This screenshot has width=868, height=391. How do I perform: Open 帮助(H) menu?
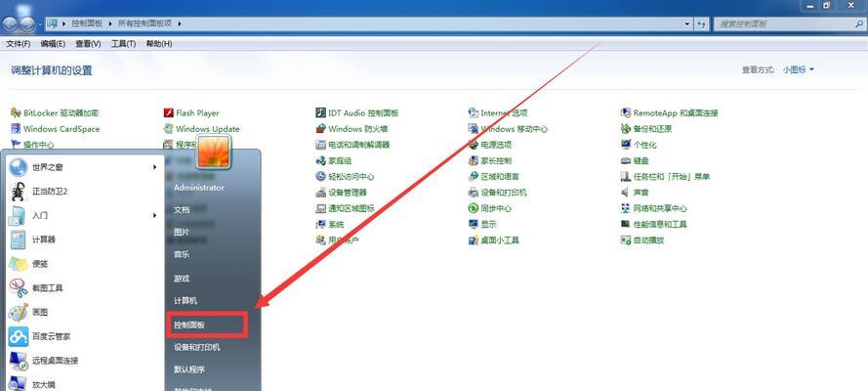159,44
